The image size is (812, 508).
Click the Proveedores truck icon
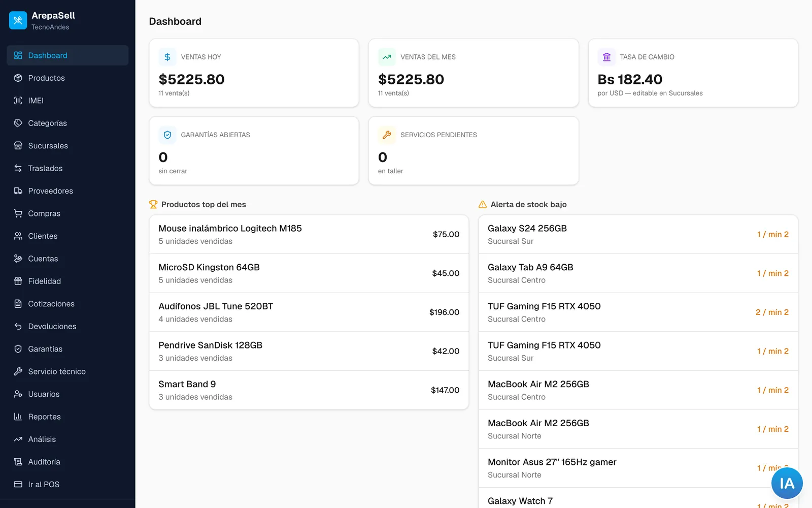point(18,191)
